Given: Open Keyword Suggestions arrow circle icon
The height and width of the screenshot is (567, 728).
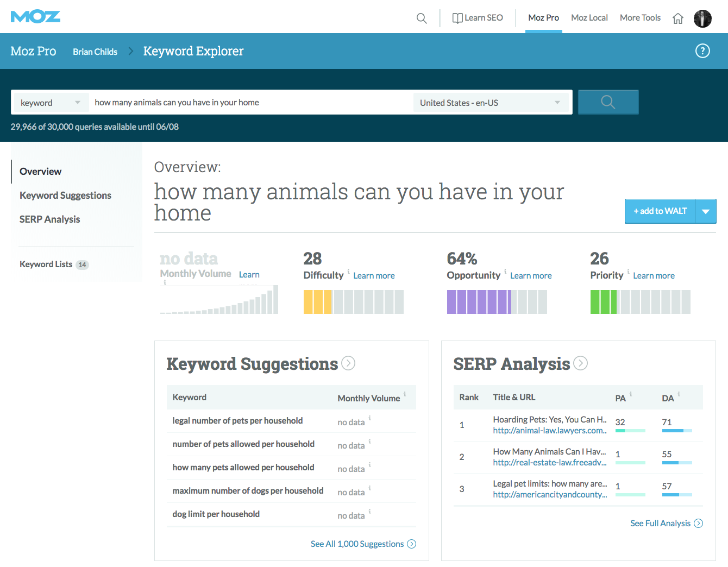Looking at the screenshot, I should point(348,363).
